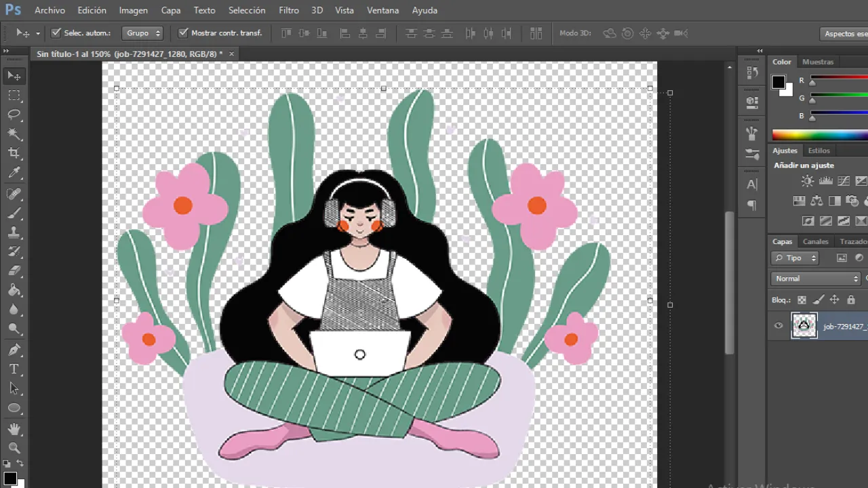Open the Aspectos workspace dropdown

point(844,33)
